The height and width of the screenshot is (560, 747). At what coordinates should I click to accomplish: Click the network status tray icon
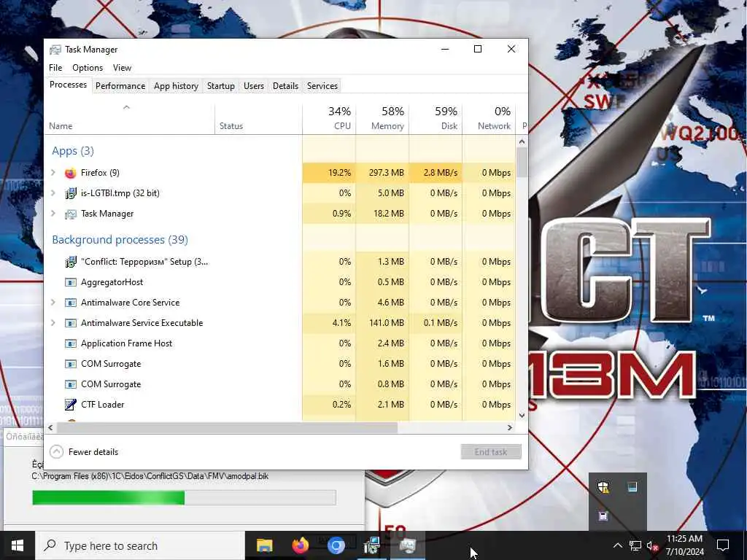coord(635,545)
